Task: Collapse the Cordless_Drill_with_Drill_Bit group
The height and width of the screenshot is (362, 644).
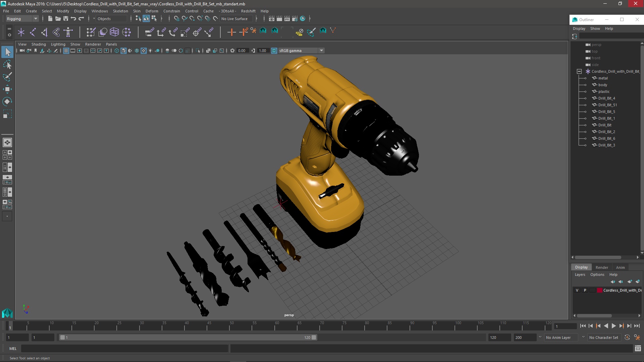Action: coord(579,71)
